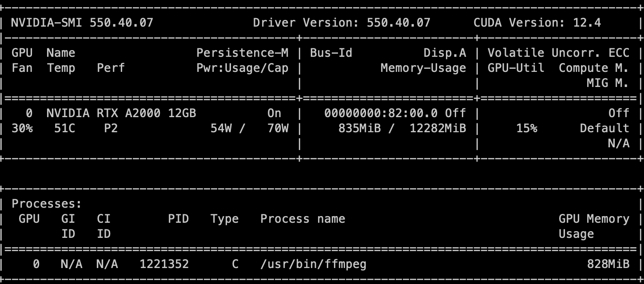Click the /usr/bin/ffmpeg process name

tap(313, 264)
